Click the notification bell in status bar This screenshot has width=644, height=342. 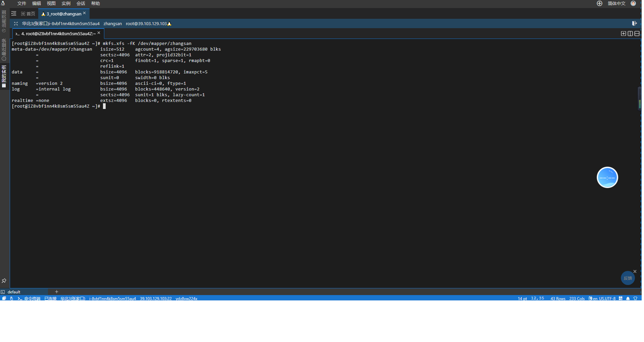[x=628, y=298]
